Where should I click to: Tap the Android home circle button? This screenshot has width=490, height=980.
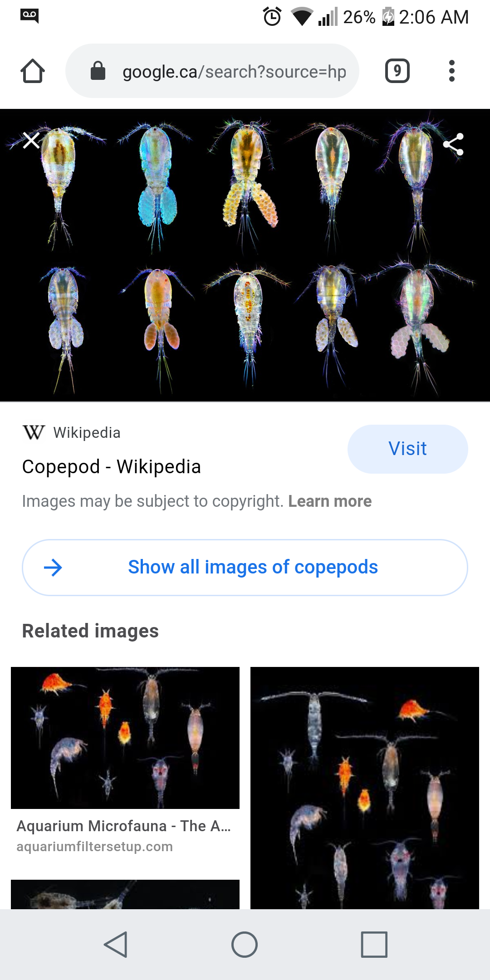pos(245,945)
